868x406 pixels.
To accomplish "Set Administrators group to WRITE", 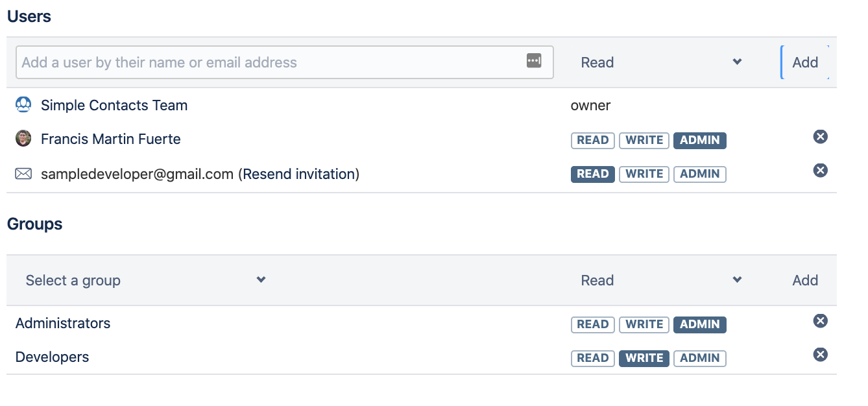I will coord(644,324).
